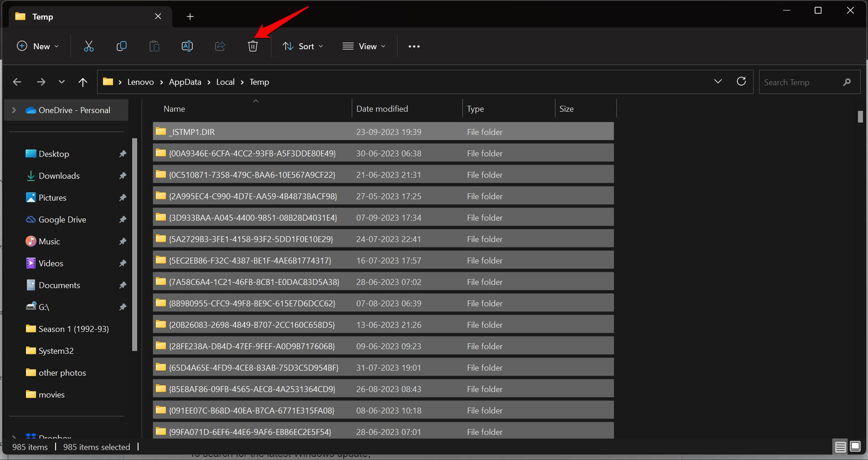868x460 pixels.
Task: Open the View dropdown menu
Action: click(x=364, y=47)
